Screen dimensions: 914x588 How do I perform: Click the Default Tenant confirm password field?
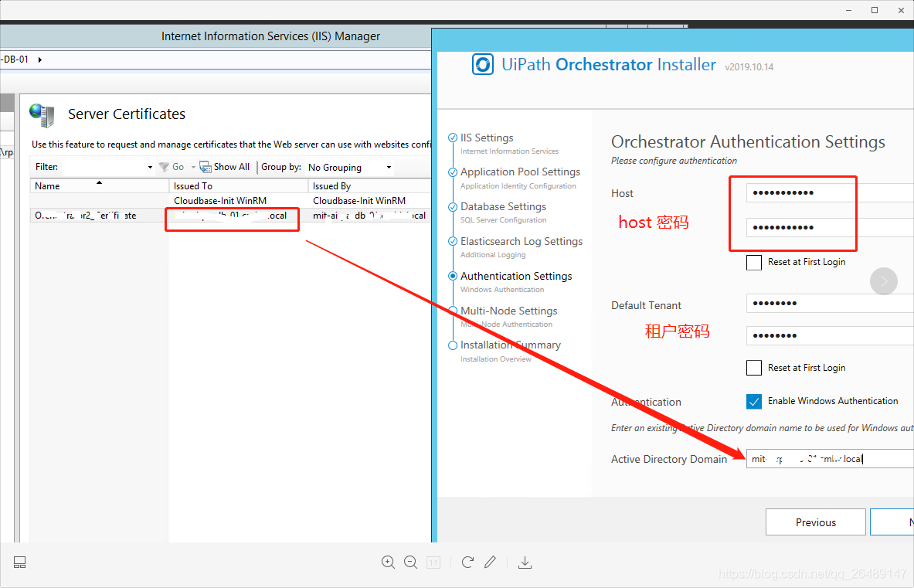click(830, 335)
